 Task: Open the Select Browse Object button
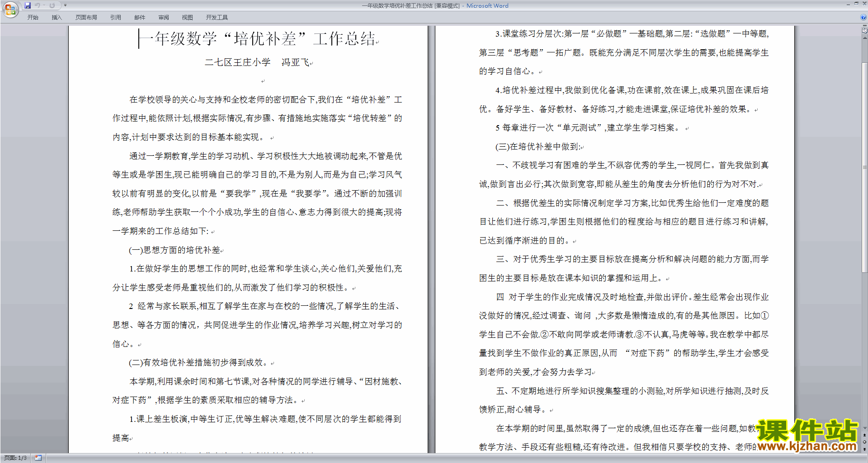point(865,442)
